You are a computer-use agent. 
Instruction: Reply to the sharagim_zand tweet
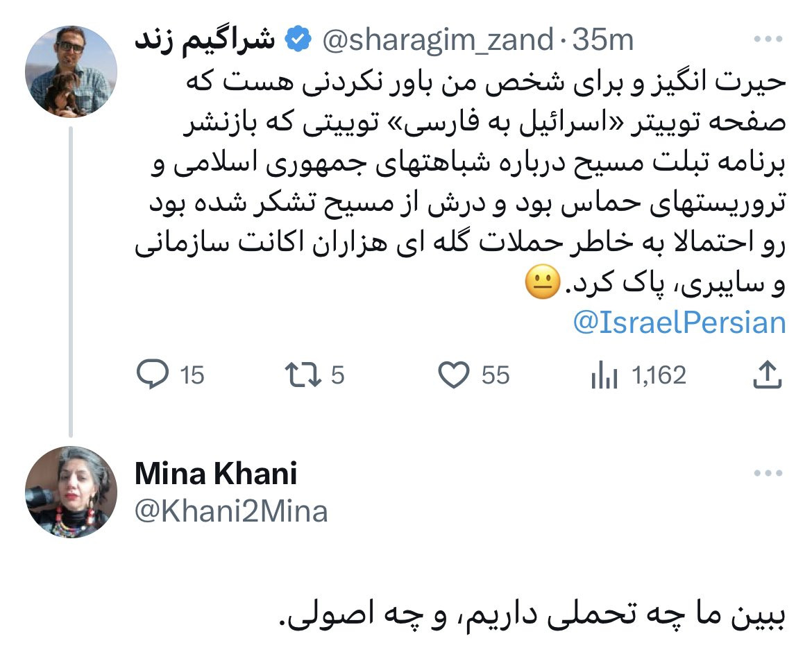152,374
